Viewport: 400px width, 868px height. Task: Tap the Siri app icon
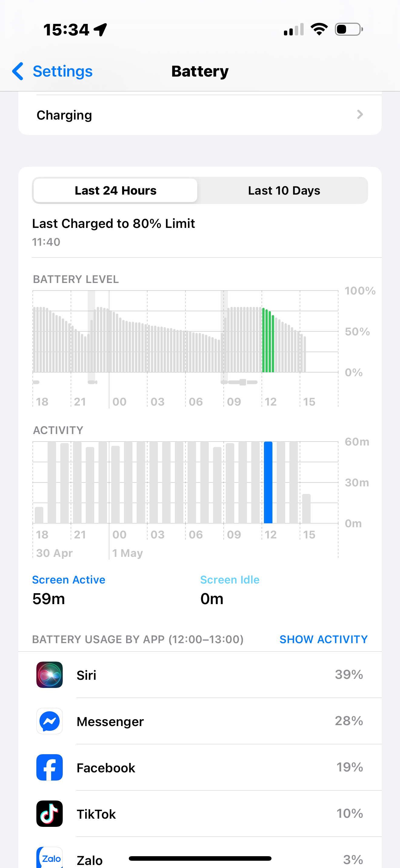[x=49, y=674]
